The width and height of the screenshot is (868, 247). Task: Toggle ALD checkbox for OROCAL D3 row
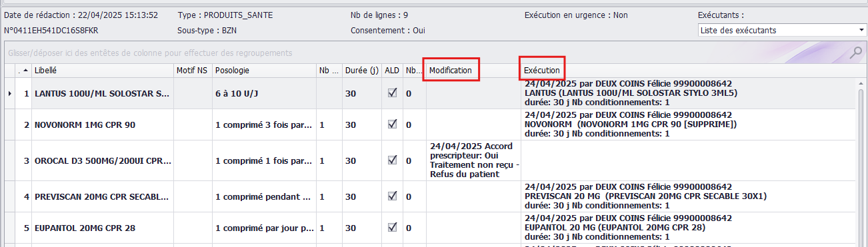coord(393,160)
